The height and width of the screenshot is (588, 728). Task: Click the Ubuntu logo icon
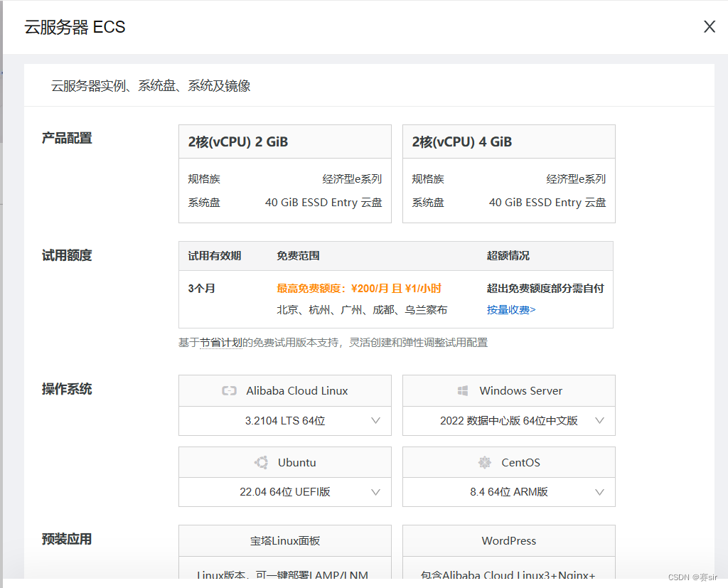pyautogui.click(x=262, y=463)
